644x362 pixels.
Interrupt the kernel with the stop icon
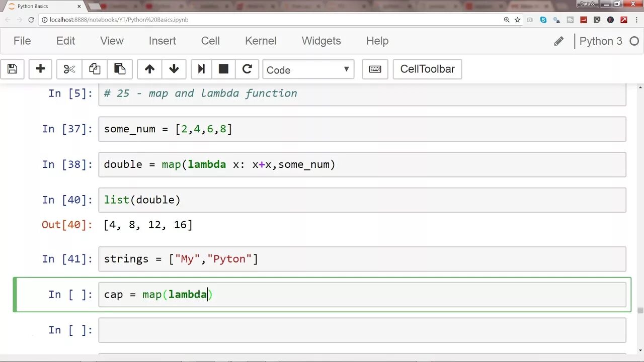tap(223, 69)
